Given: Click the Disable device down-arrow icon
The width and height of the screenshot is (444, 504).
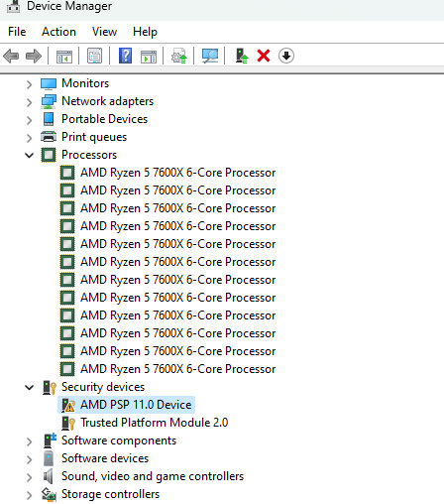Looking at the screenshot, I should [x=286, y=56].
